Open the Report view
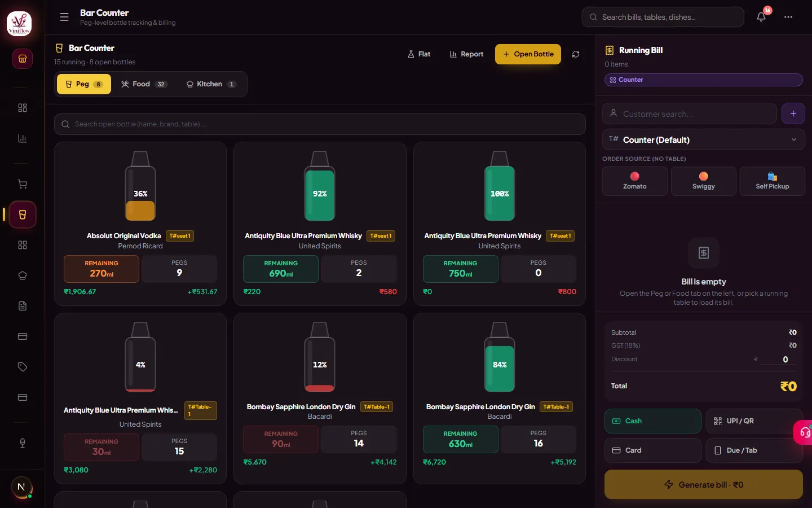812x508 pixels. tap(466, 54)
